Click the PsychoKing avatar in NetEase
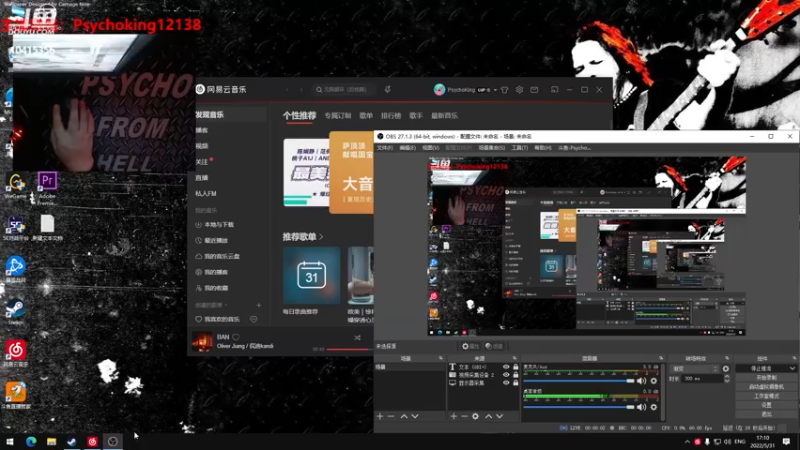This screenshot has width=800, height=450. (439, 90)
